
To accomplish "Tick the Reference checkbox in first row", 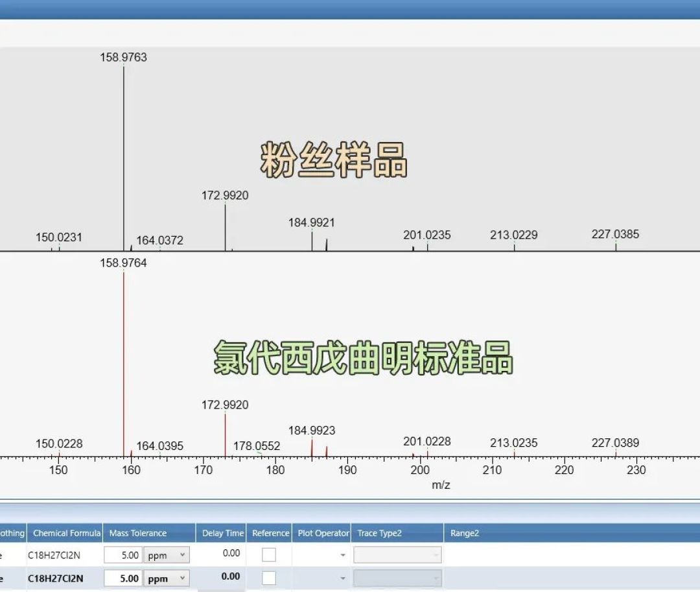I will pyautogui.click(x=269, y=555).
